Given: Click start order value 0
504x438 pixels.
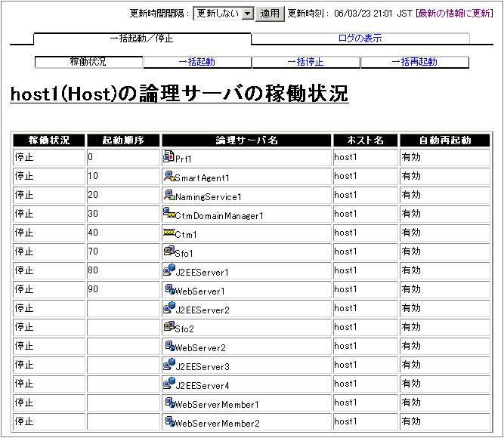Looking at the screenshot, I should (91, 157).
